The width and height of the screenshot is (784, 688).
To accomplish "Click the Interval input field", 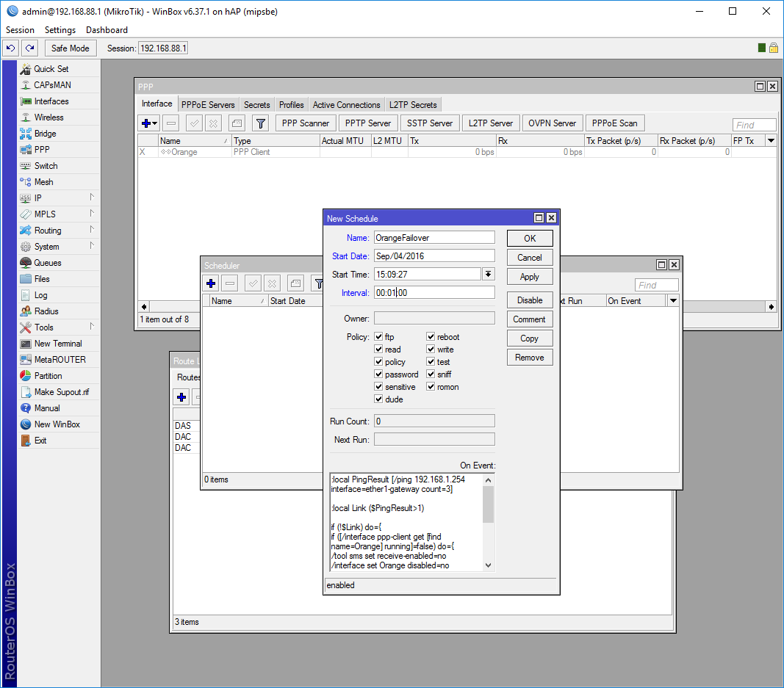I will (x=434, y=292).
